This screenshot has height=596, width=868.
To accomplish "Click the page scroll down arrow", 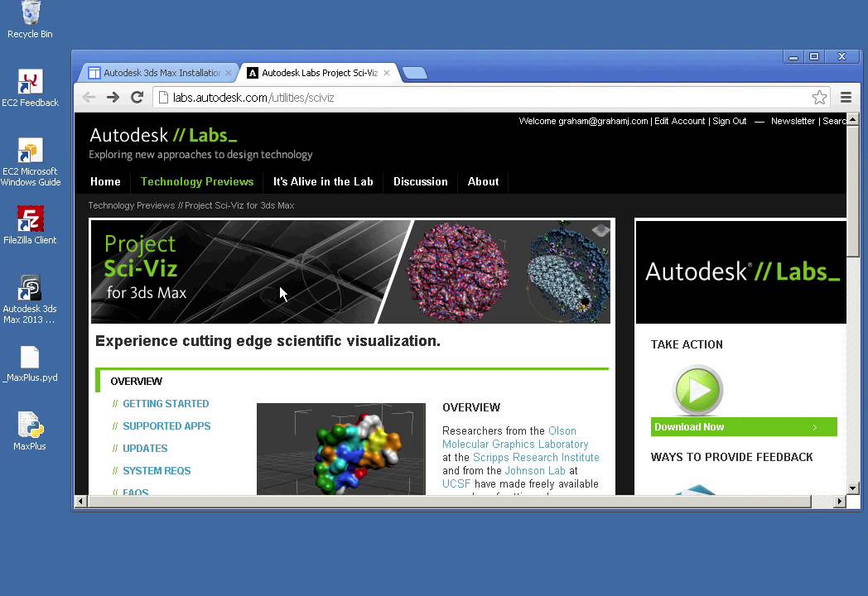I will pyautogui.click(x=852, y=488).
